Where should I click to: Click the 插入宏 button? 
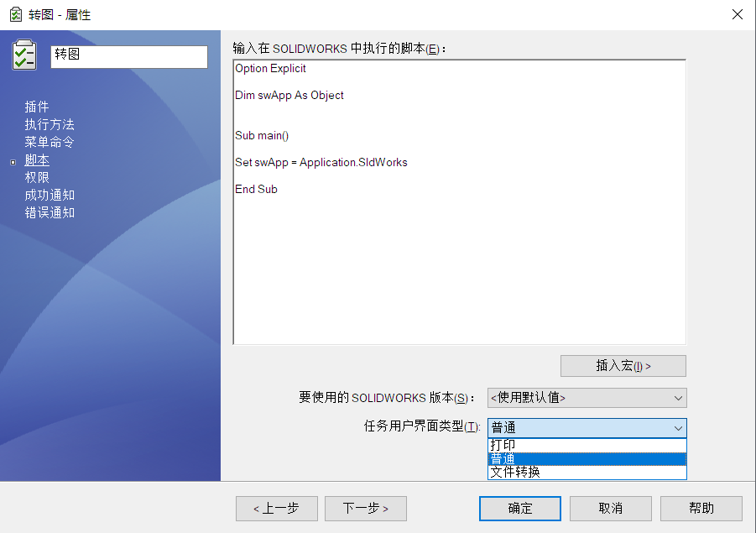click(623, 366)
